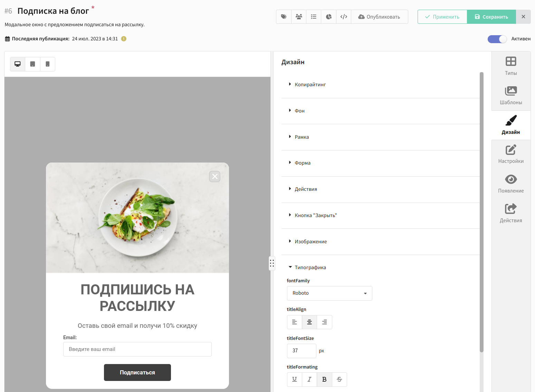Open the Шаблоны sidebar tab
The width and height of the screenshot is (535, 392).
coord(511,96)
